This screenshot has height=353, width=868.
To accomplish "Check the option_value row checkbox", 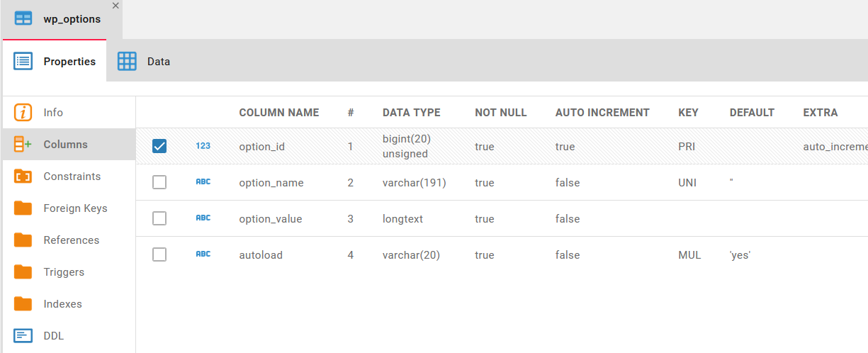I will [x=159, y=218].
